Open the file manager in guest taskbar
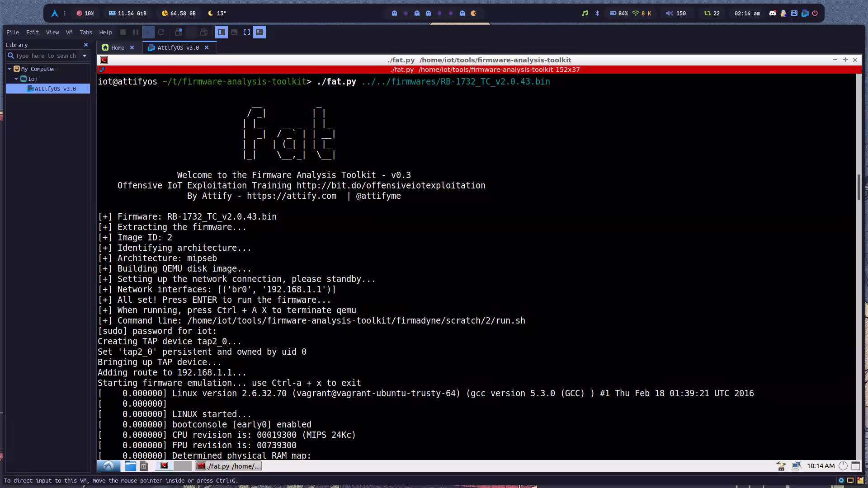Screen dimensions: 868x488 130,466
